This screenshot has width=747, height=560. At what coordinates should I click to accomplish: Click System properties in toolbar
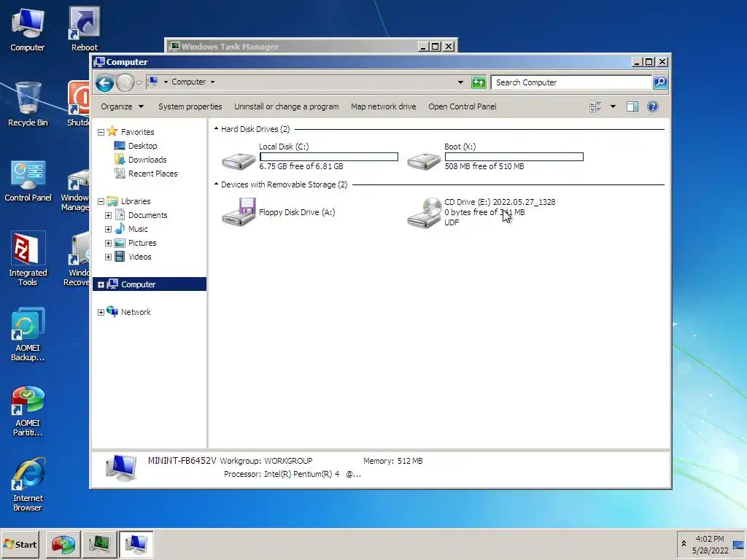pyautogui.click(x=190, y=106)
